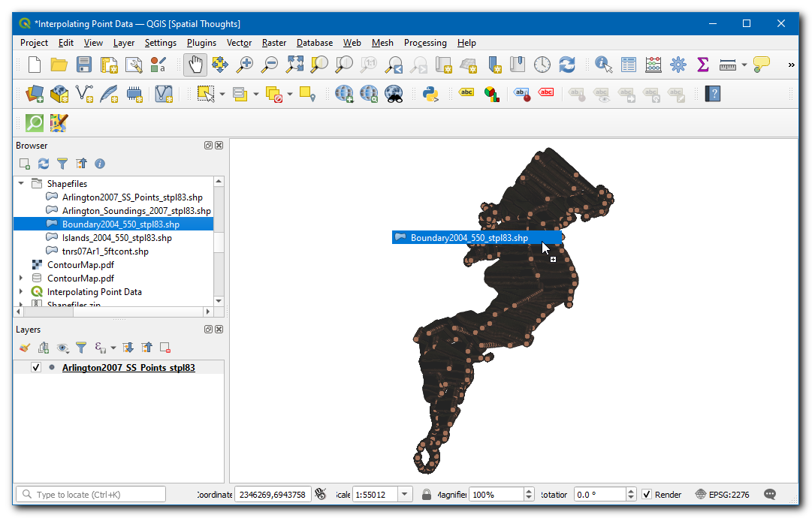Open the Raster menu
The image size is (812, 518).
[x=273, y=43]
